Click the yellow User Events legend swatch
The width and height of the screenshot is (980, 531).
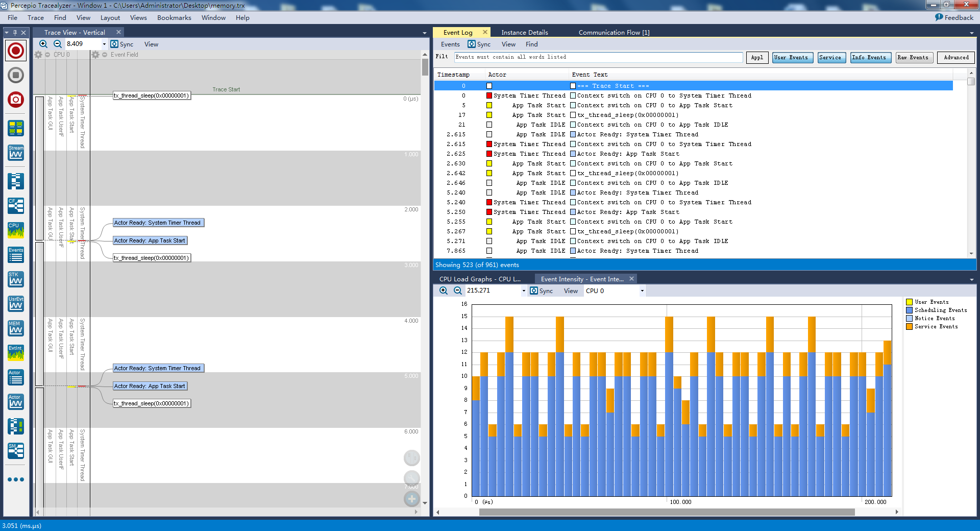click(x=909, y=302)
